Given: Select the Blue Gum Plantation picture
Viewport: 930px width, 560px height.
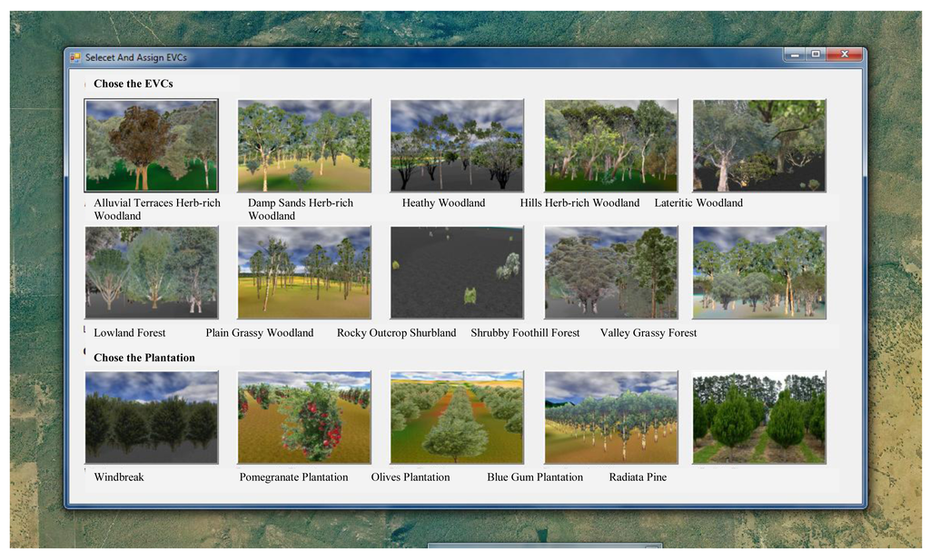Looking at the screenshot, I should (611, 418).
